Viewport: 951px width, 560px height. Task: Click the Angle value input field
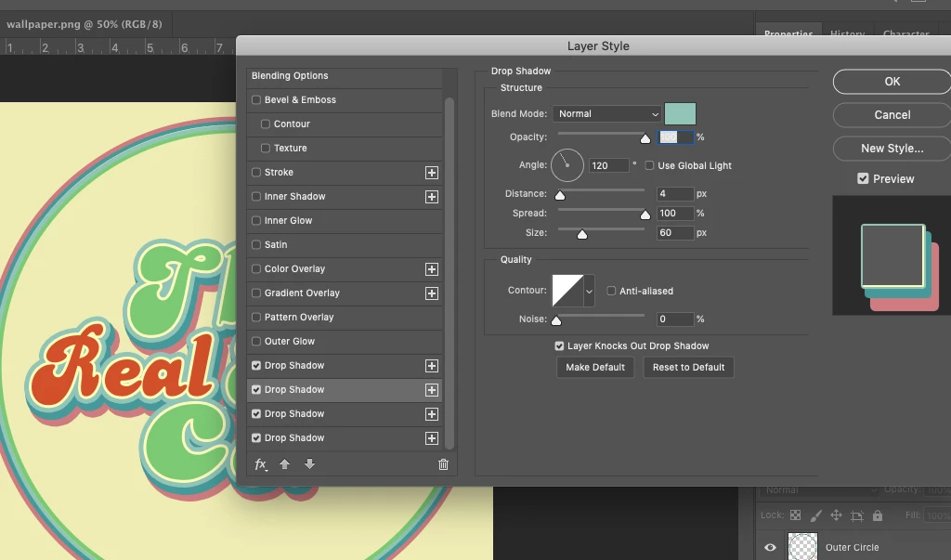609,165
